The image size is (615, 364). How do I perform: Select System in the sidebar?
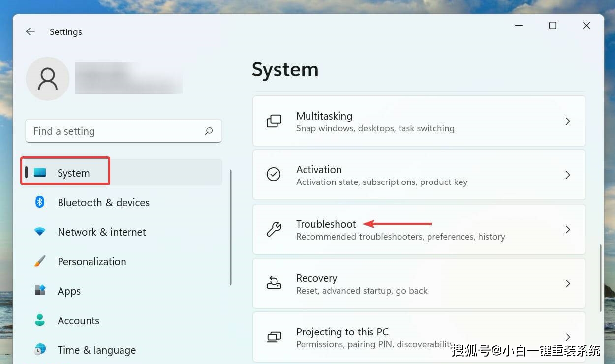123,172
